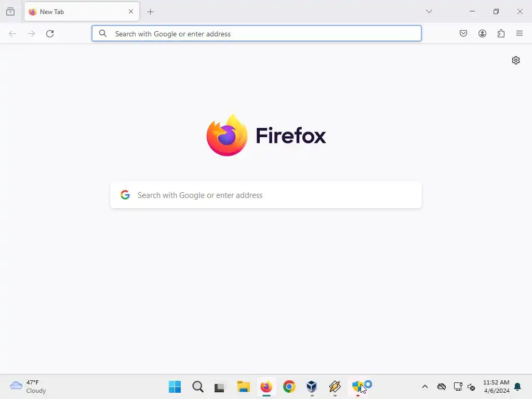
Task: Launch Google Chrome from taskbar
Action: (289, 387)
